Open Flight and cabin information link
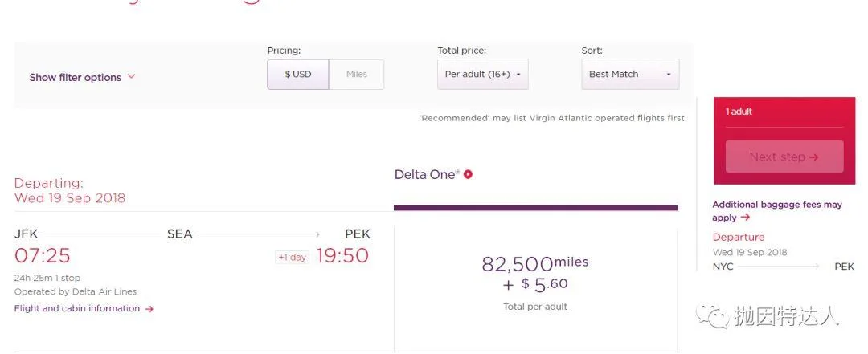The image size is (868, 354). pyautogui.click(x=84, y=308)
